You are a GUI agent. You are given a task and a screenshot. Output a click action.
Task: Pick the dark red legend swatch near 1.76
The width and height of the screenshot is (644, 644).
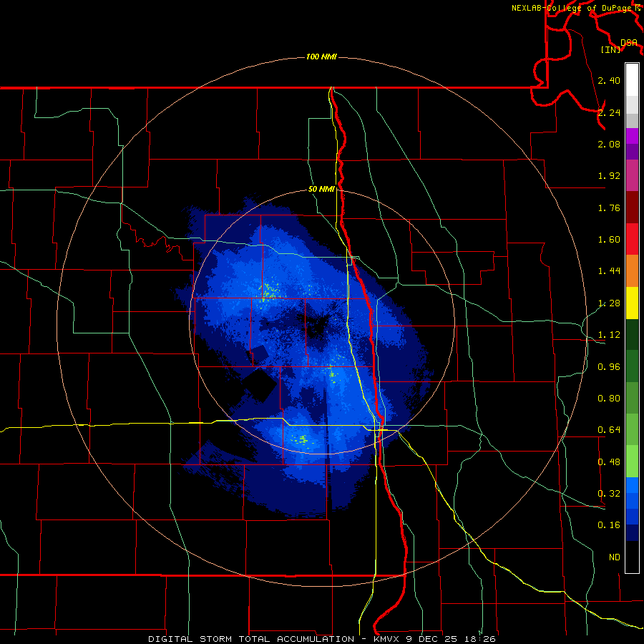(x=632, y=207)
